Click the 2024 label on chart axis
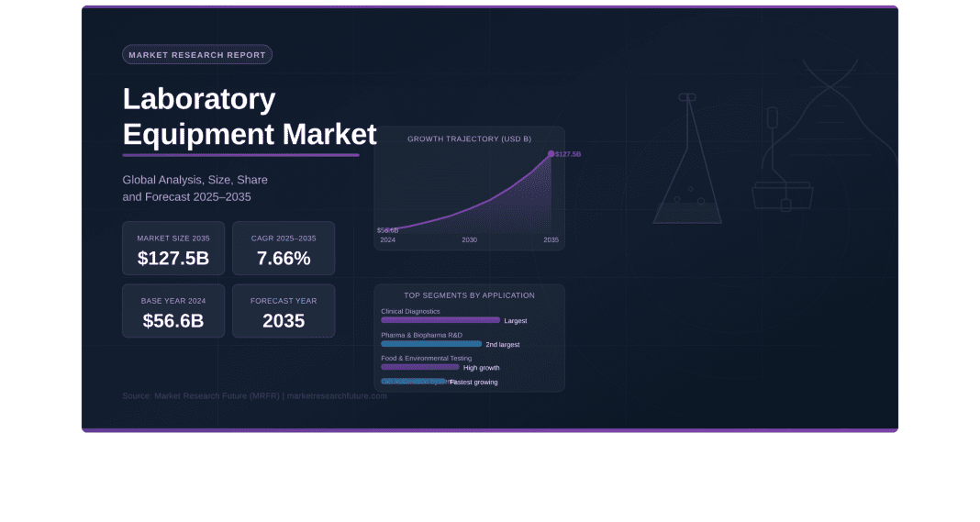The image size is (980, 522). (388, 239)
